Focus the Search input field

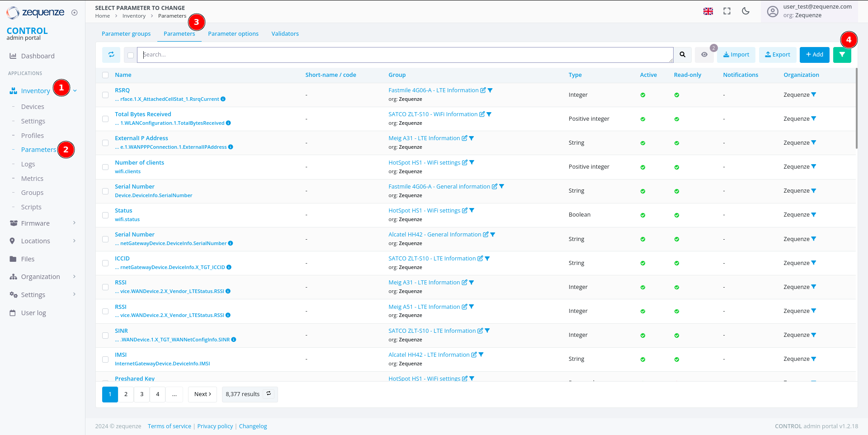pyautogui.click(x=405, y=55)
